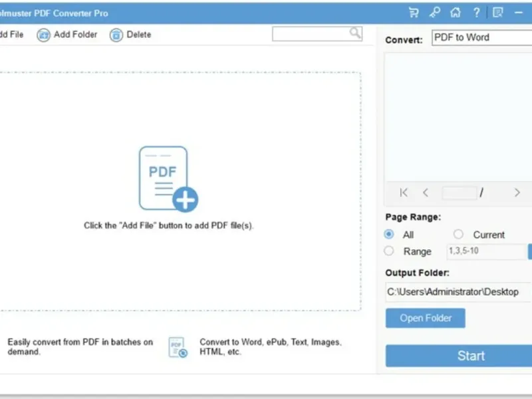Click the page range input 1,3,5-10
Image resolution: width=532 pixels, height=399 pixels.
(487, 251)
